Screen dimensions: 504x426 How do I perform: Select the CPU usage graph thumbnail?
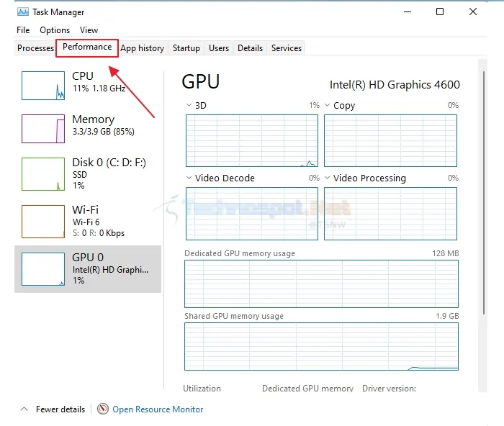43,86
